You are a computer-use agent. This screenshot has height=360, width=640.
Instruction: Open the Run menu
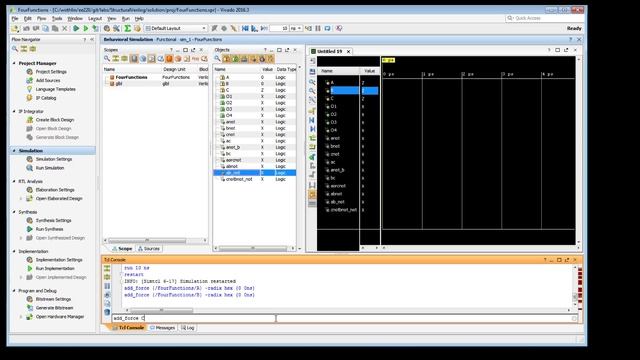point(126,18)
